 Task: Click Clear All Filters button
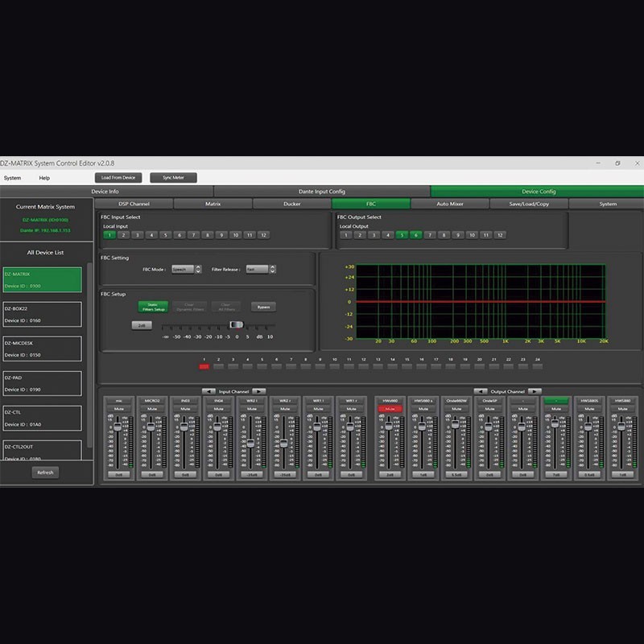pyautogui.click(x=226, y=307)
